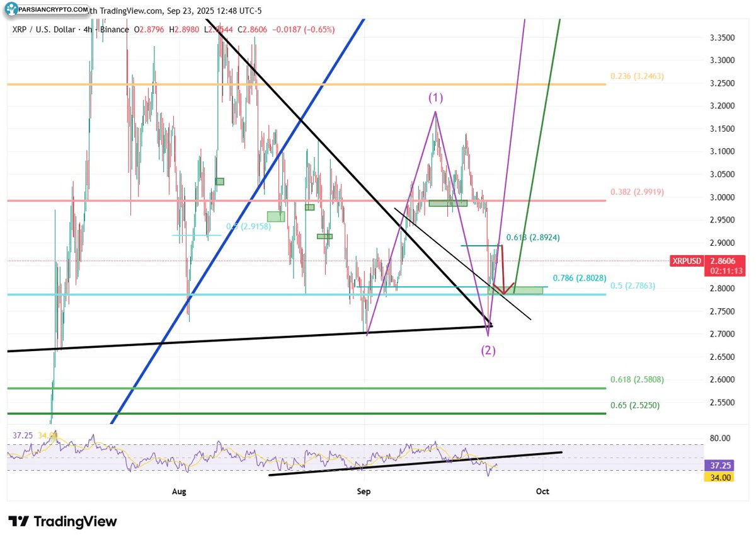Click the 0.65 (2.5250) Fibonacci label
Viewport: 756px width, 542px height.
(x=634, y=406)
